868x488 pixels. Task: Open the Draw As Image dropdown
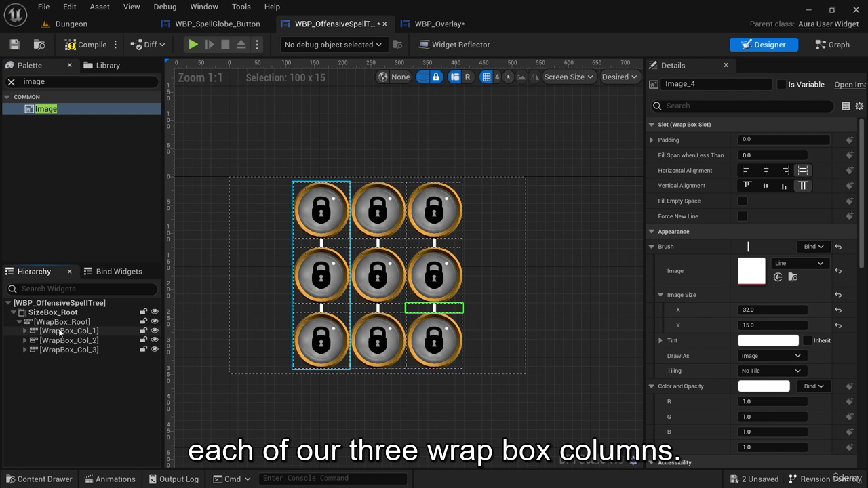[x=770, y=356]
